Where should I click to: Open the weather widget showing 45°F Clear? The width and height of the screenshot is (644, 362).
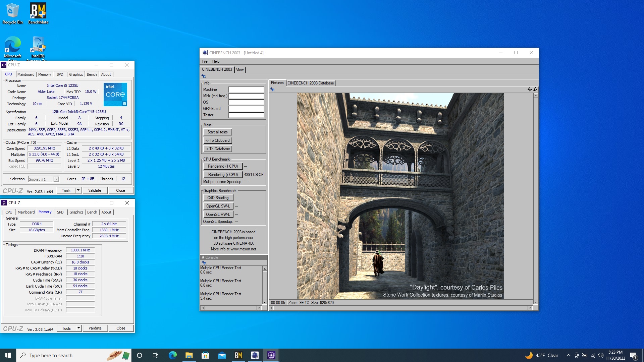coord(542,355)
